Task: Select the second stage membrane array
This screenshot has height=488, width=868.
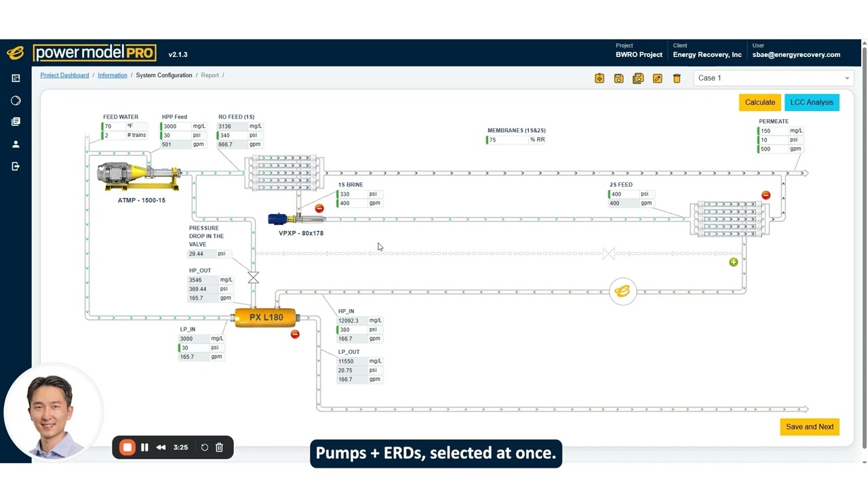Action: (x=730, y=218)
